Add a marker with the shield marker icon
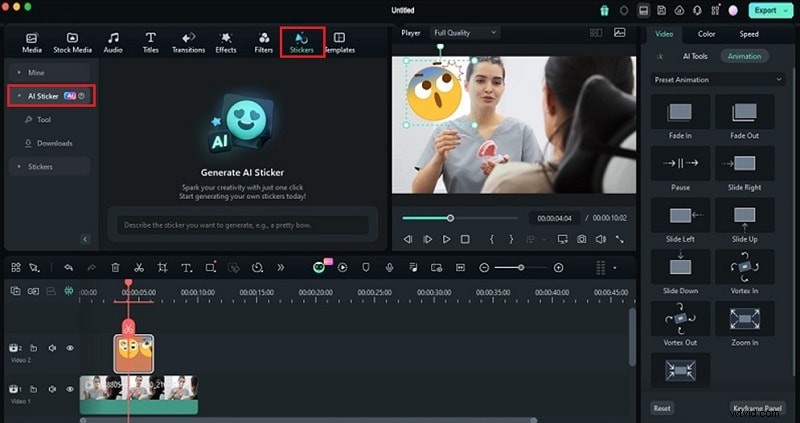 click(366, 267)
